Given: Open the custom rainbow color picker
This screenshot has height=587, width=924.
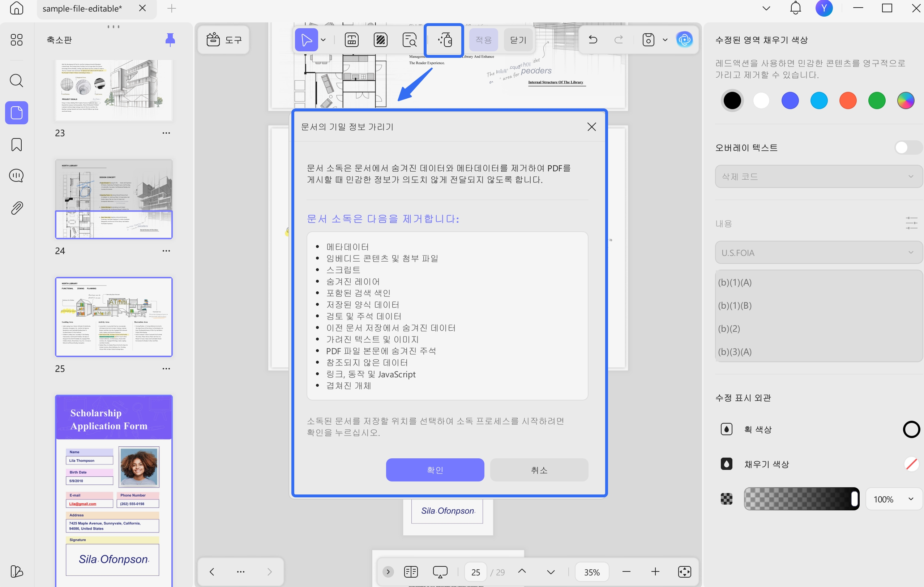Looking at the screenshot, I should pyautogui.click(x=906, y=101).
